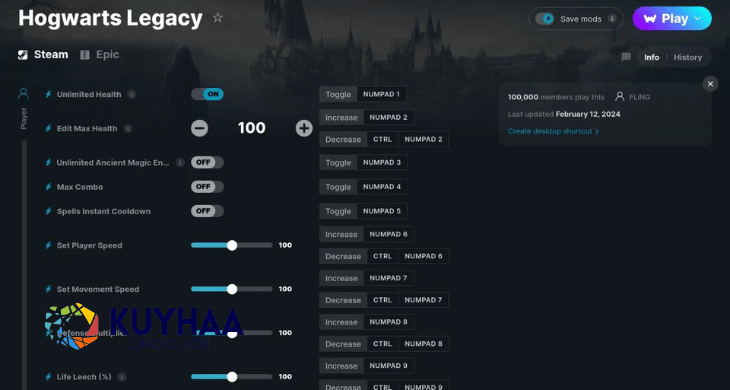Favorite Hogwarts Legacy with the star icon
This screenshot has width=730, height=390.
pyautogui.click(x=217, y=18)
